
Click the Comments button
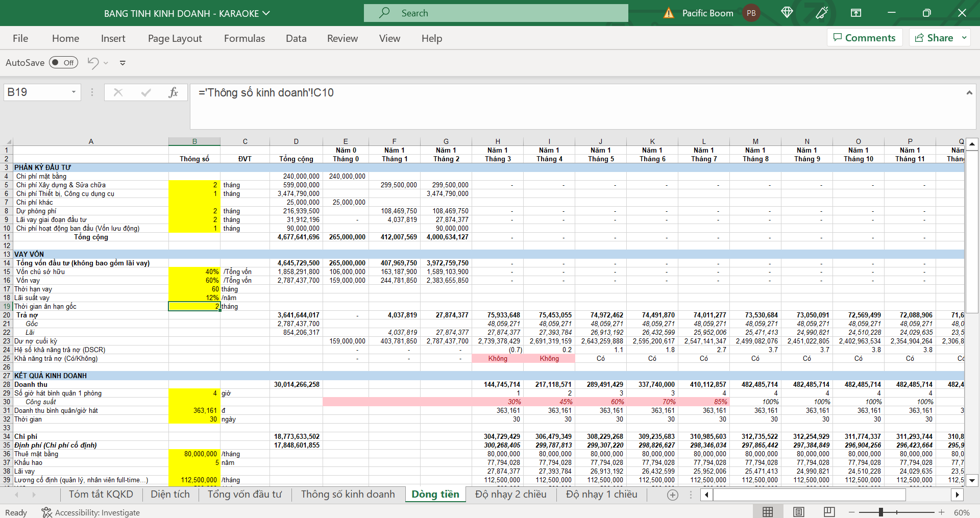[864, 38]
